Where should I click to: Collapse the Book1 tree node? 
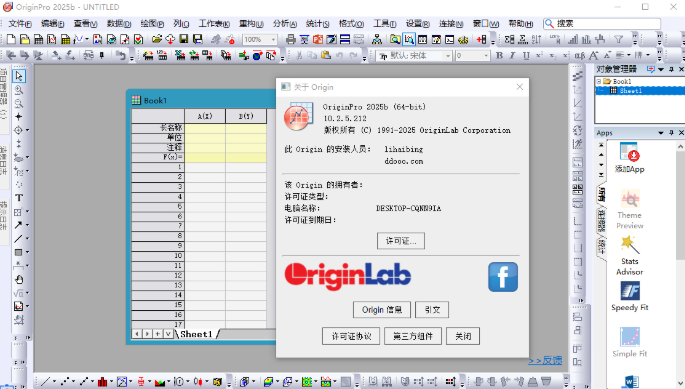pyautogui.click(x=599, y=81)
